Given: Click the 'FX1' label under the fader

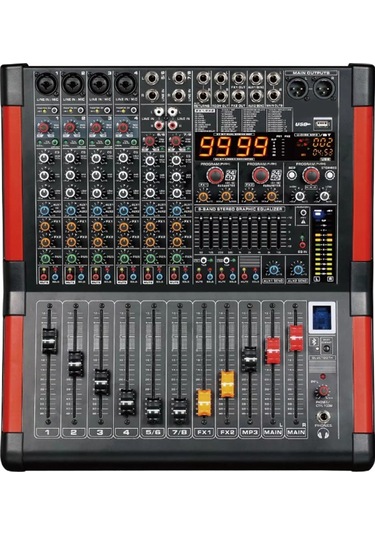Looking at the screenshot, I should coord(204,432).
